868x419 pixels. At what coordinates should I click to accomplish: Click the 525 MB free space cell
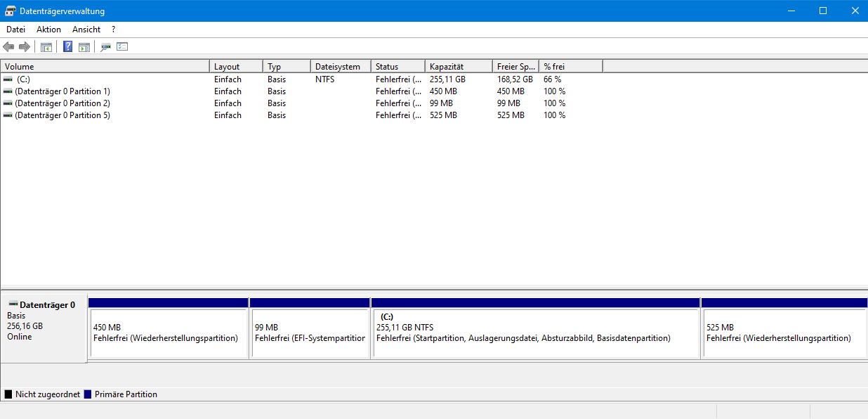pyautogui.click(x=511, y=115)
